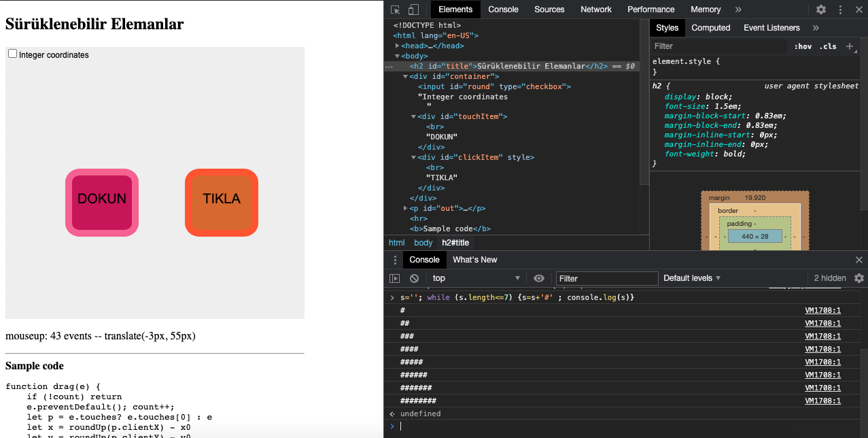Toggle console sidebar panel icon
This screenshot has height=438, width=868.
click(394, 278)
